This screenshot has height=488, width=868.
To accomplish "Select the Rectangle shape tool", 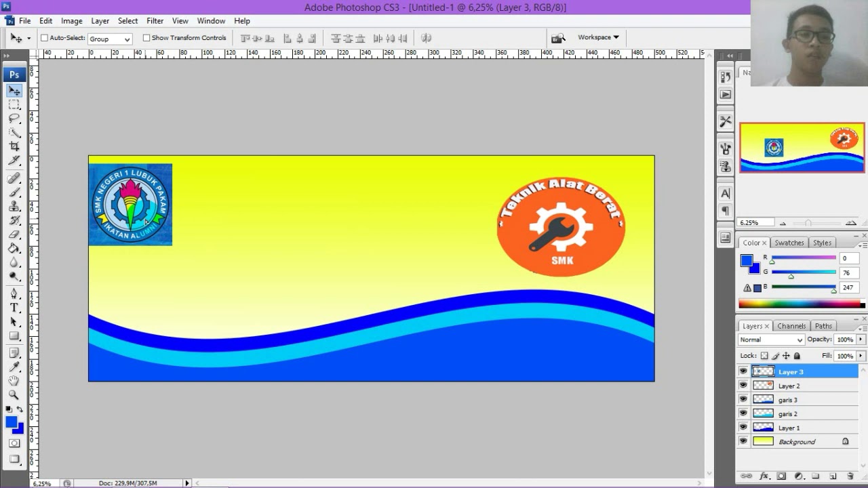I will pos(14,335).
